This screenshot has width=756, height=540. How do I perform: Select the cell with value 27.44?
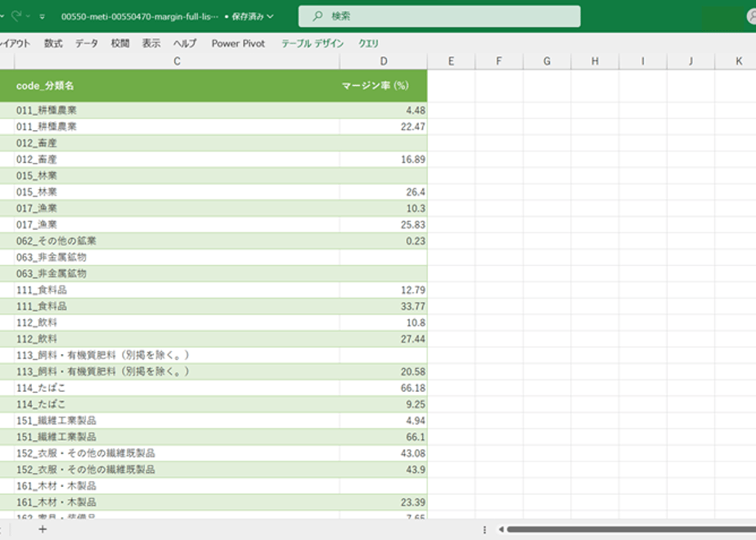pos(383,339)
